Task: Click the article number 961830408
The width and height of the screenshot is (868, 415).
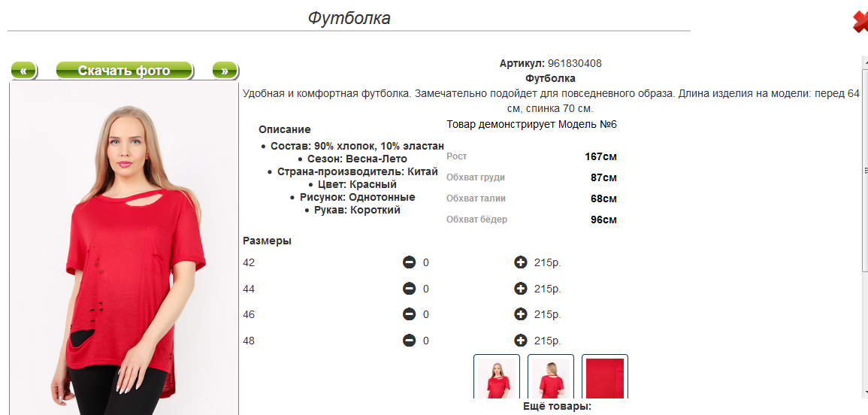Action: (x=575, y=63)
